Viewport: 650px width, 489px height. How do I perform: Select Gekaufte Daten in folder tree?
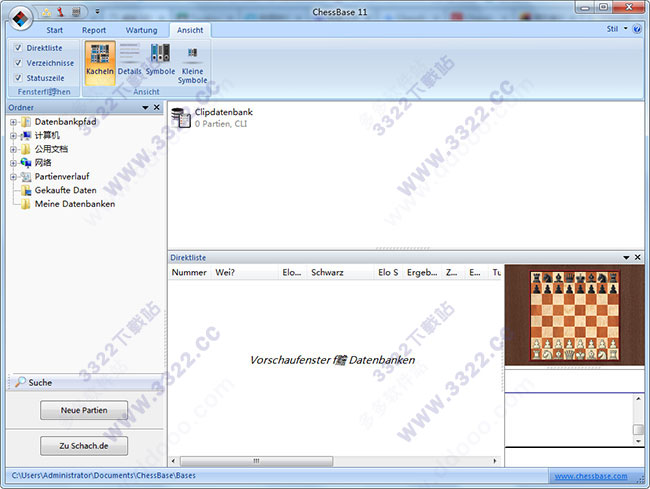pyautogui.click(x=65, y=190)
